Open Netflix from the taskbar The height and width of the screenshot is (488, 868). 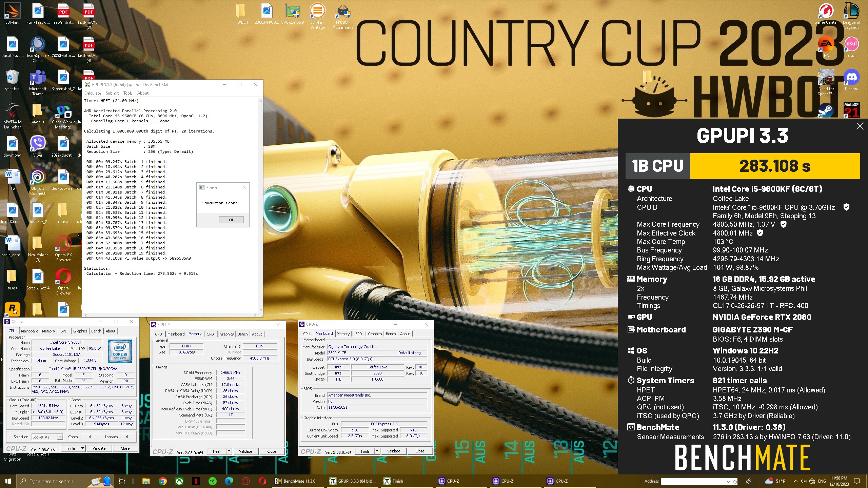(196, 481)
